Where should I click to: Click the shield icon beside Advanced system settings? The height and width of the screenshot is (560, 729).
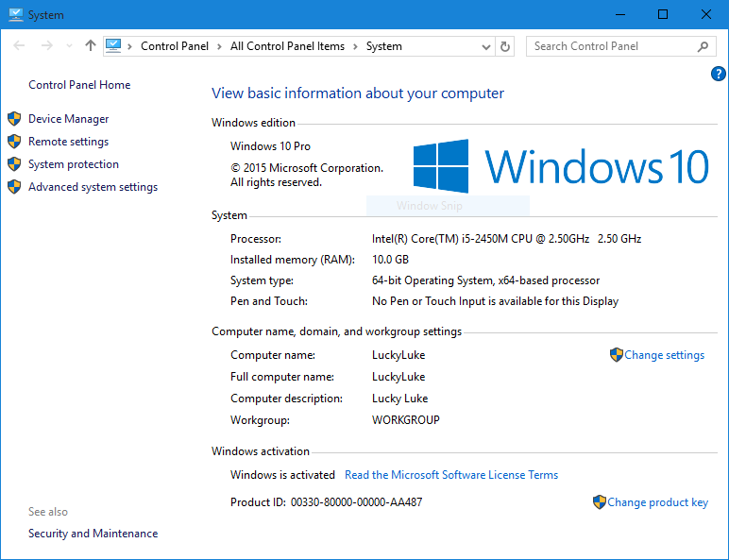coord(13,187)
